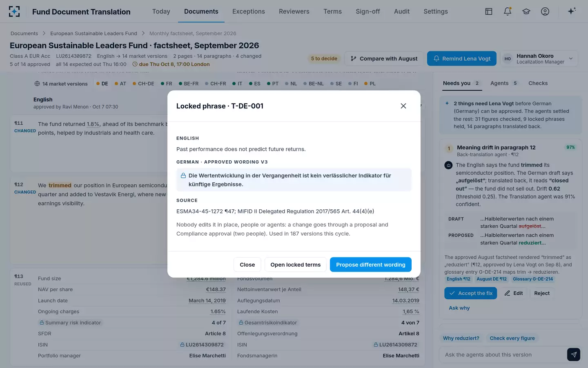The width and height of the screenshot is (588, 368).
Task: Send the message with the arrow icon
Action: (x=574, y=355)
